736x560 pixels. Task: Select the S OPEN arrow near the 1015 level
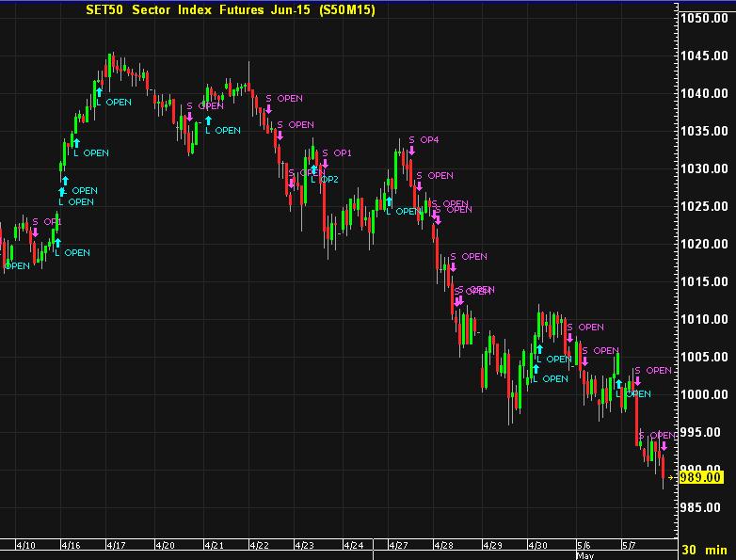453,266
